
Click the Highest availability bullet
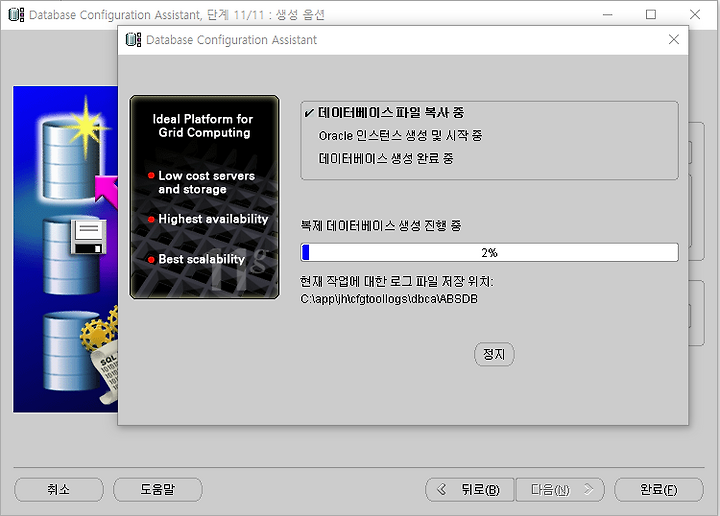(208, 219)
